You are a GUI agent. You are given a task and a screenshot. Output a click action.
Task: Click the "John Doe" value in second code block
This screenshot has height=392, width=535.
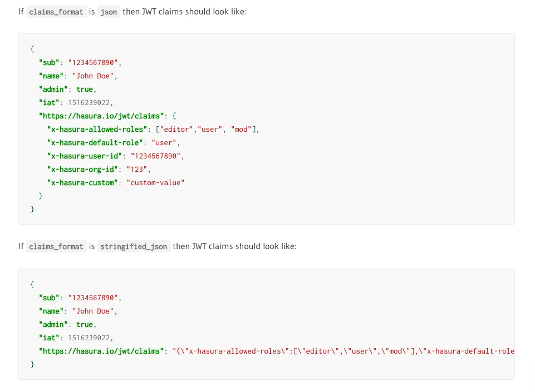[92, 311]
